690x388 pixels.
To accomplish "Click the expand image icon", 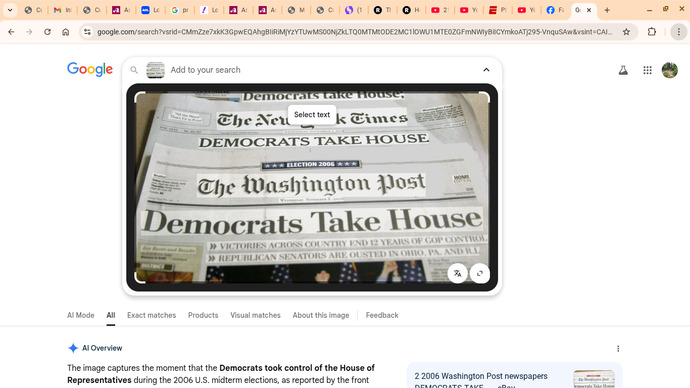I will click(x=480, y=273).
